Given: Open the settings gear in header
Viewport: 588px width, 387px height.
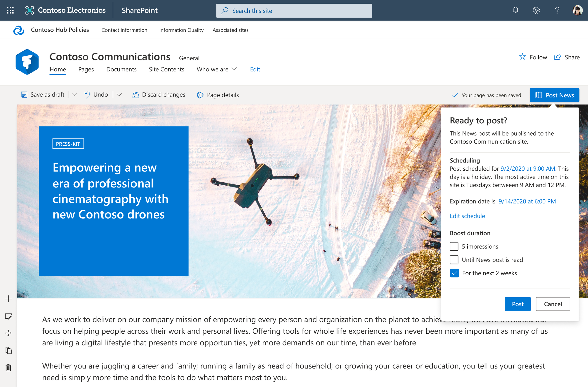Looking at the screenshot, I should (x=536, y=10).
